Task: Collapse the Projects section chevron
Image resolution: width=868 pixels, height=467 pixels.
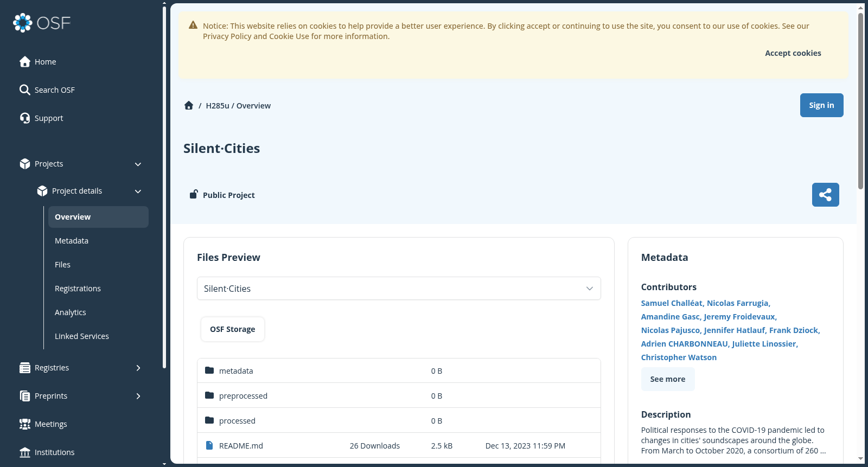Action: 138,164
